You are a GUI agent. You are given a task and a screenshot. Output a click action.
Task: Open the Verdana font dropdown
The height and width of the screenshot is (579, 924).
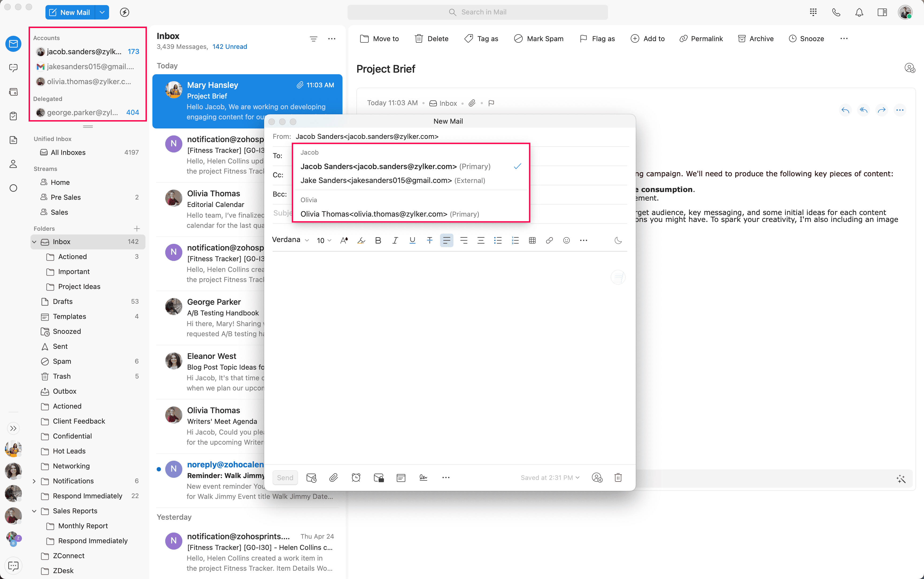290,240
